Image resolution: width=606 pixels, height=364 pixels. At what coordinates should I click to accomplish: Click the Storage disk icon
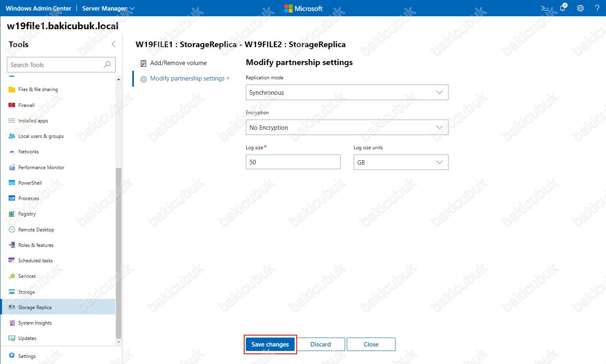(x=12, y=292)
